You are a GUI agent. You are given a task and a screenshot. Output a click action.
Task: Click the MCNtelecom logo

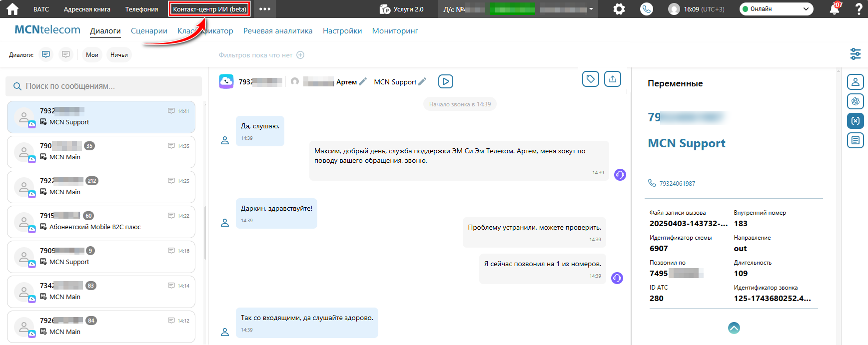tap(47, 29)
